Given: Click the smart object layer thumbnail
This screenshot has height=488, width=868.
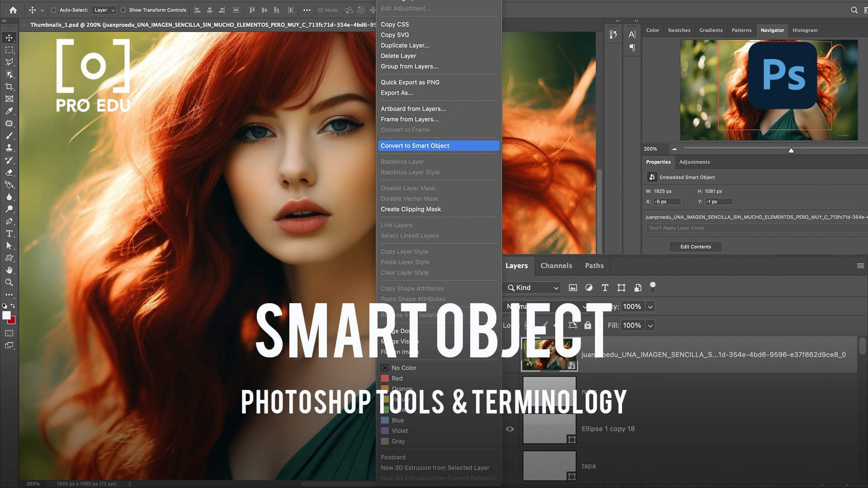Looking at the screenshot, I should coord(549,354).
